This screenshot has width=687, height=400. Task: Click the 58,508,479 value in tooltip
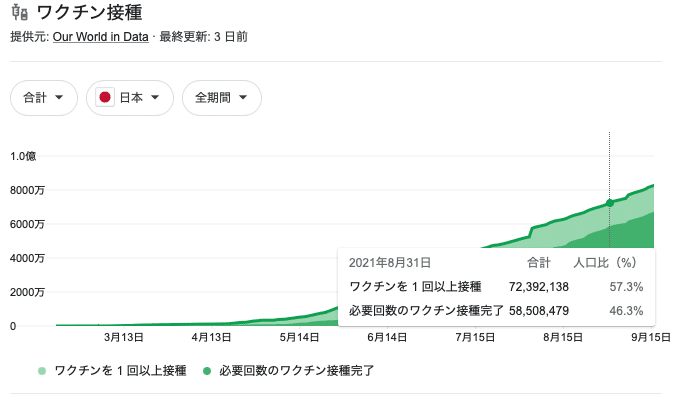click(539, 311)
